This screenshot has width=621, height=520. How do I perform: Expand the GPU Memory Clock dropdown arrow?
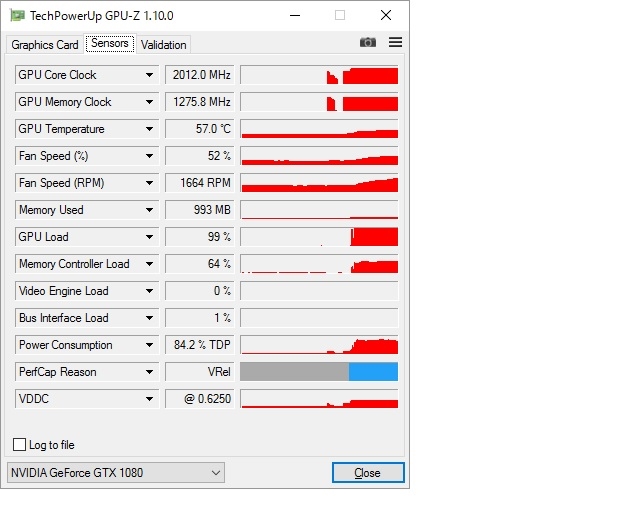tap(149, 102)
